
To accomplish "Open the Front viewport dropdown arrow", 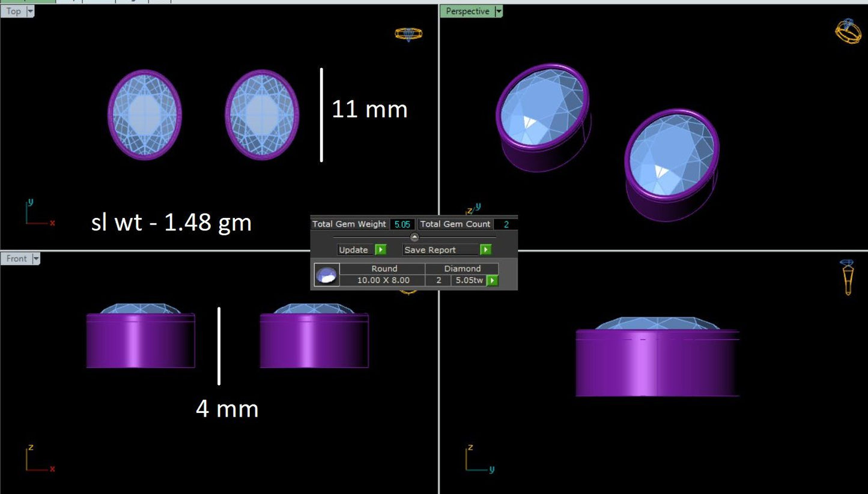I will 35,259.
